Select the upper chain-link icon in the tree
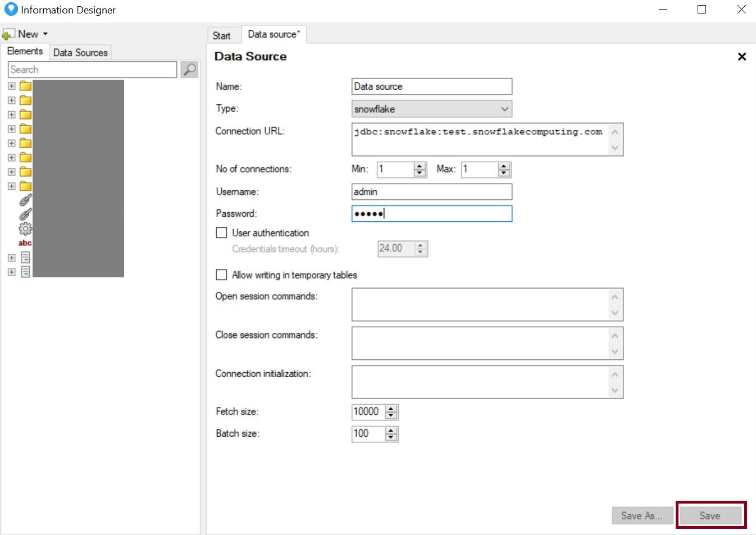 pos(25,200)
